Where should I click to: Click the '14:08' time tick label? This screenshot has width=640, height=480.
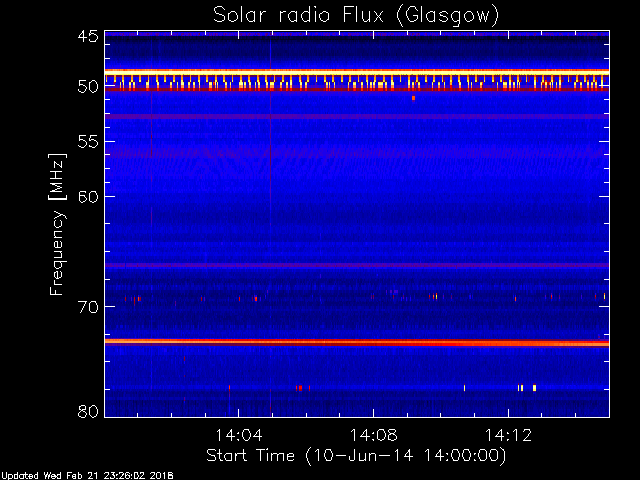[373, 435]
